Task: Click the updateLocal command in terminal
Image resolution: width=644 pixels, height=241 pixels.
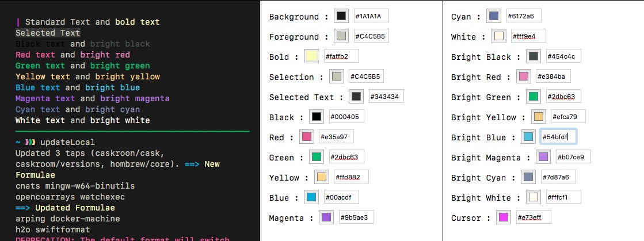Action: click(x=67, y=142)
